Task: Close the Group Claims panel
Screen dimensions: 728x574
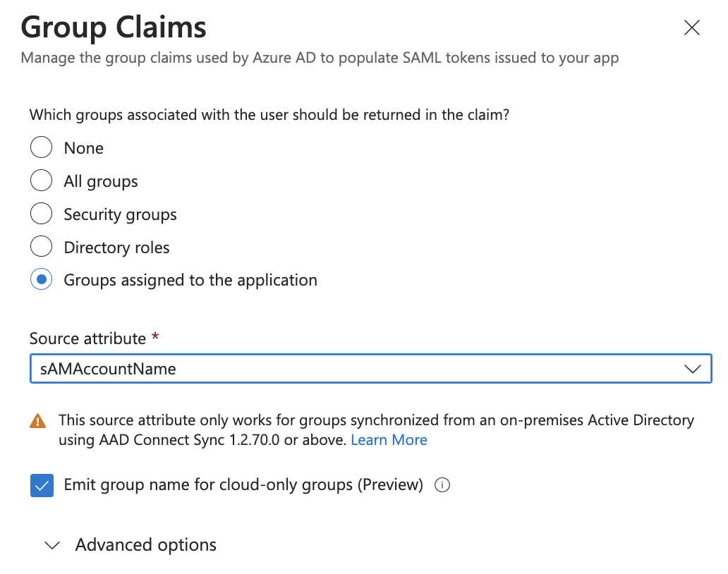Action: pos(692,28)
